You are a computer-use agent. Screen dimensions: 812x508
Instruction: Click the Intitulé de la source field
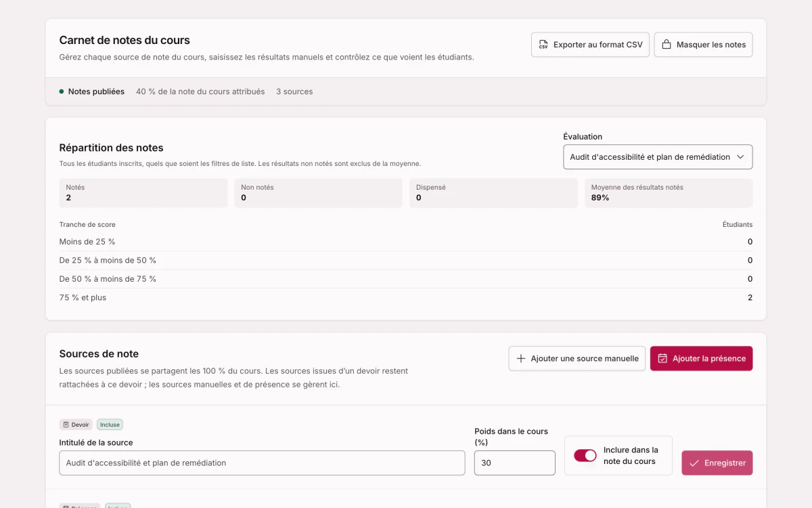pyautogui.click(x=262, y=463)
